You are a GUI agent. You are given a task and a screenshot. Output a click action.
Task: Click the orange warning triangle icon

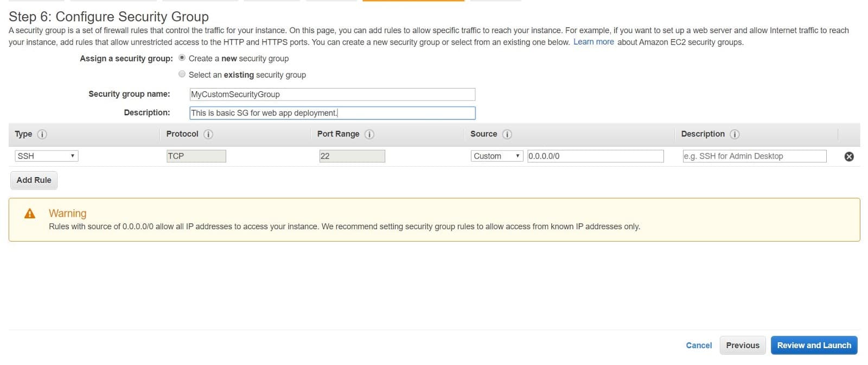tap(30, 213)
